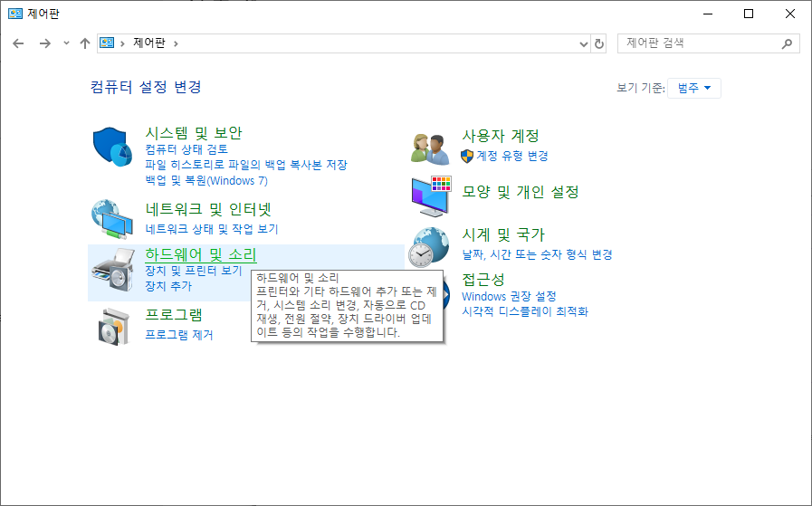The image size is (812, 506).
Task: Open 파일 히스토리로 파일의 백업 복사본 저장
Action: (x=246, y=165)
